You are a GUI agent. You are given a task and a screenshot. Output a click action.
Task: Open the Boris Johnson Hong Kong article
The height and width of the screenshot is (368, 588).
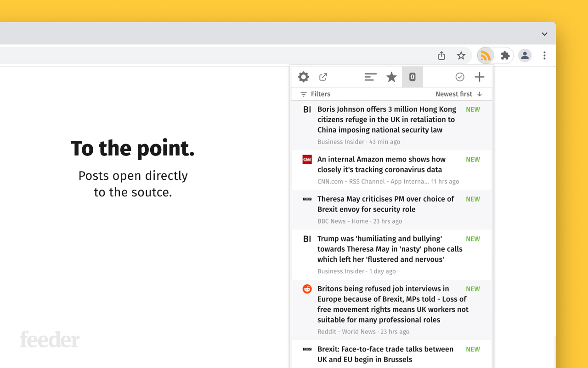click(x=387, y=119)
